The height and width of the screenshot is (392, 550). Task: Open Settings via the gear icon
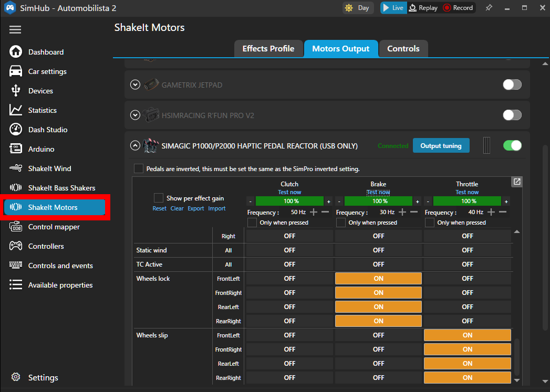coord(16,377)
